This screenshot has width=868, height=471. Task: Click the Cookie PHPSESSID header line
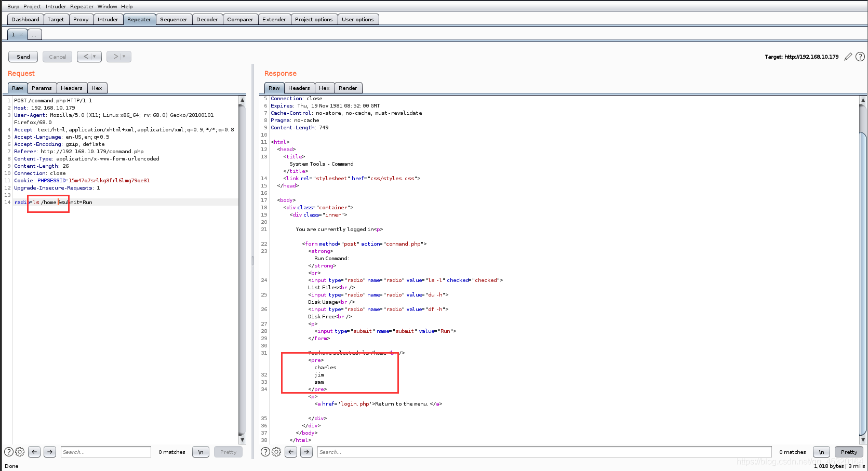[x=82, y=181]
